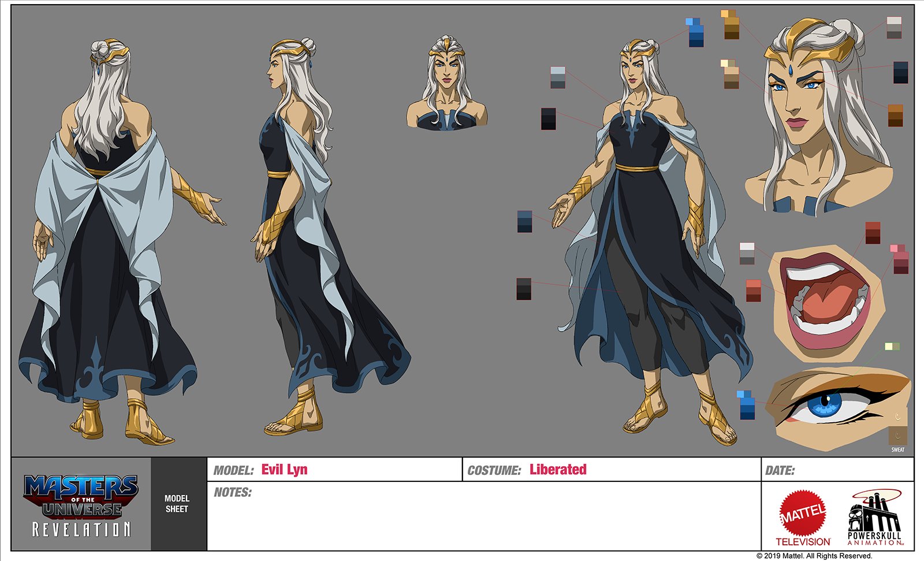Image resolution: width=924 pixels, height=561 pixels.
Task: Pick the tan skin tone swatch
Action: [x=731, y=73]
